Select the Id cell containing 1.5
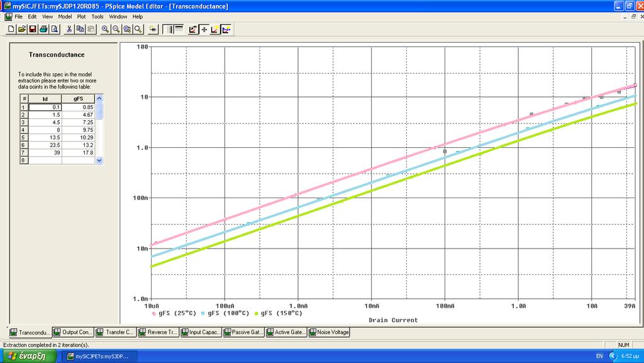The width and height of the screenshot is (644, 363). coord(45,115)
